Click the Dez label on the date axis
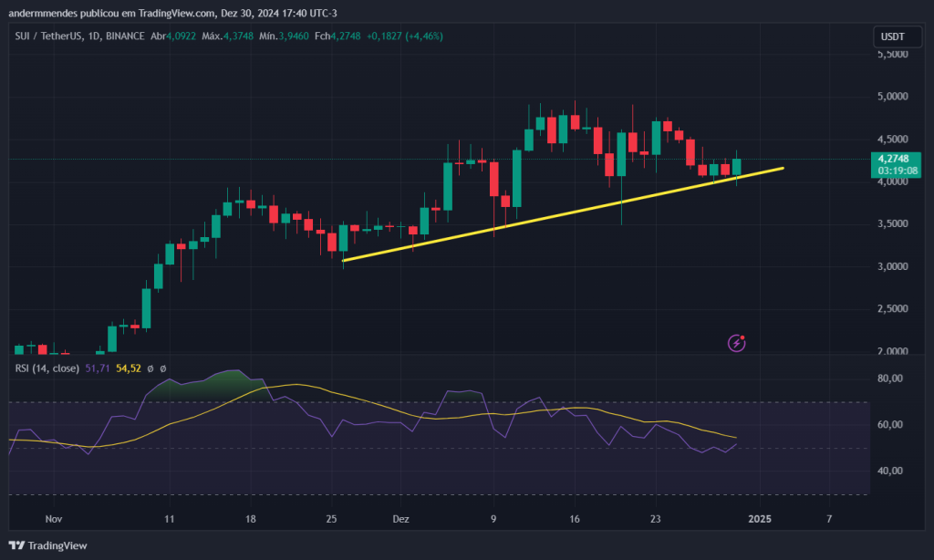934x560 pixels. (400, 519)
